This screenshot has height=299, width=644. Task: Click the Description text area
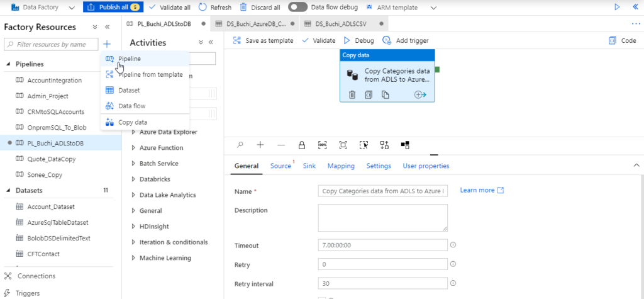[x=383, y=218]
